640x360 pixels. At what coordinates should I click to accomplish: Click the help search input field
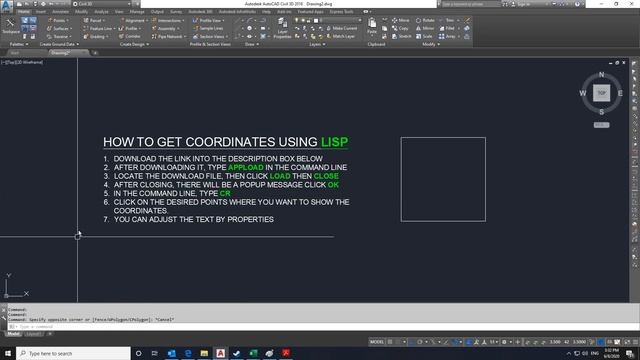point(471,4)
